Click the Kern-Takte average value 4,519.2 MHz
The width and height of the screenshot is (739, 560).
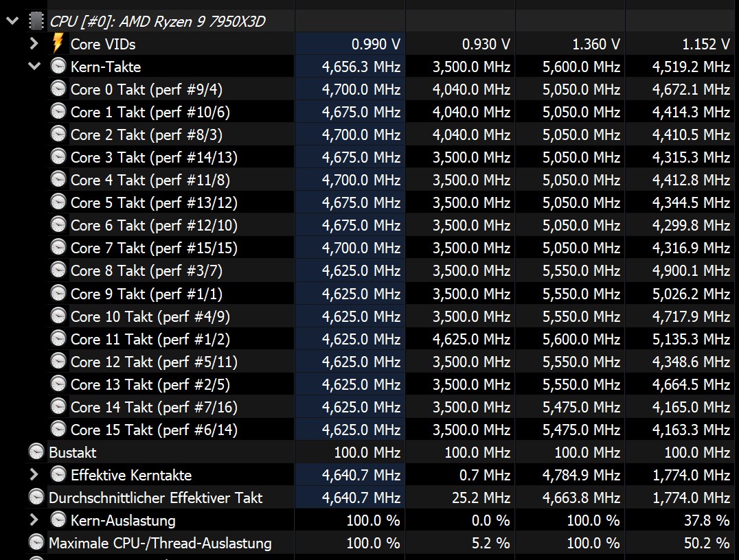coord(691,67)
